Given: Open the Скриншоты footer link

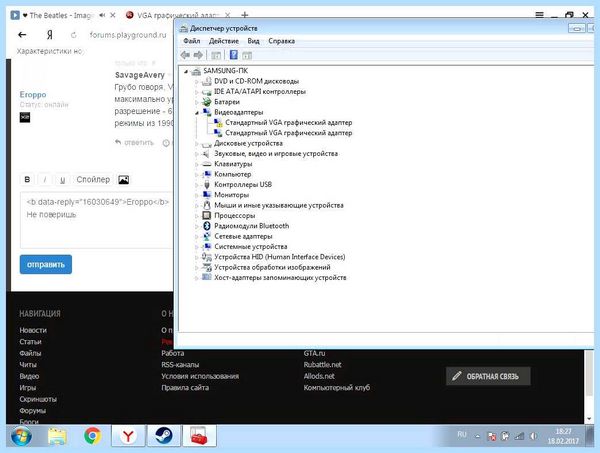Looking at the screenshot, I should (38, 399).
